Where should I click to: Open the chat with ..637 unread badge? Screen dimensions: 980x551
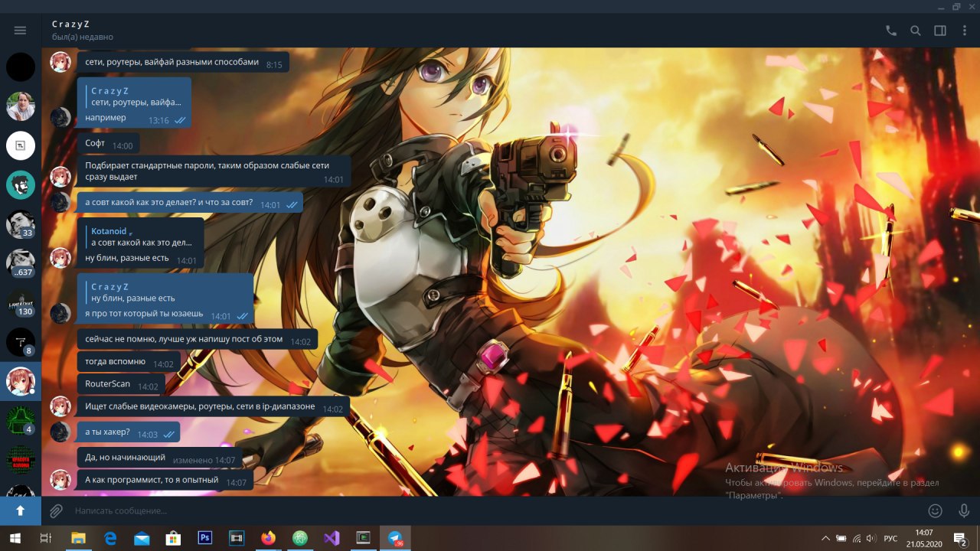21,263
